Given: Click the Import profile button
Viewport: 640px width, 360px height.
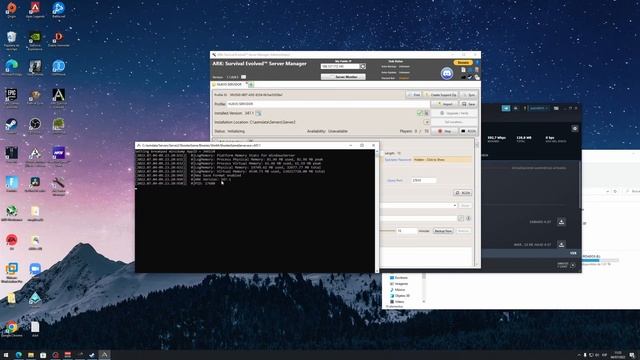Looking at the screenshot, I should (445, 104).
